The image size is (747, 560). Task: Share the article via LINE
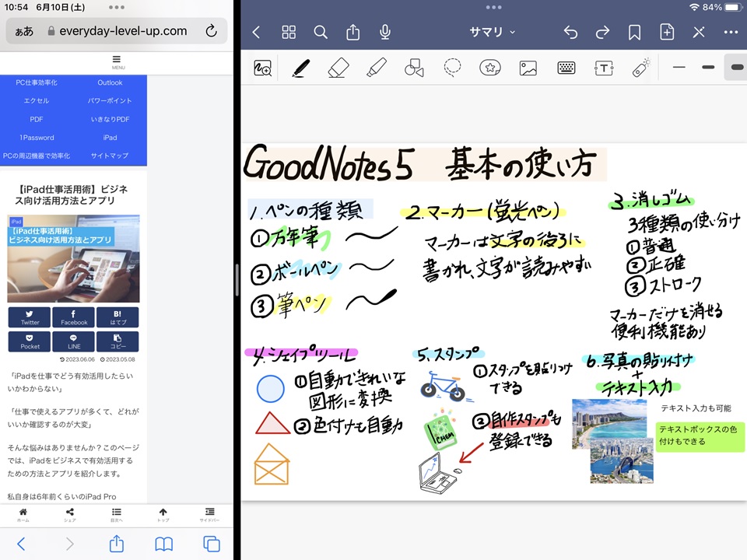click(74, 341)
